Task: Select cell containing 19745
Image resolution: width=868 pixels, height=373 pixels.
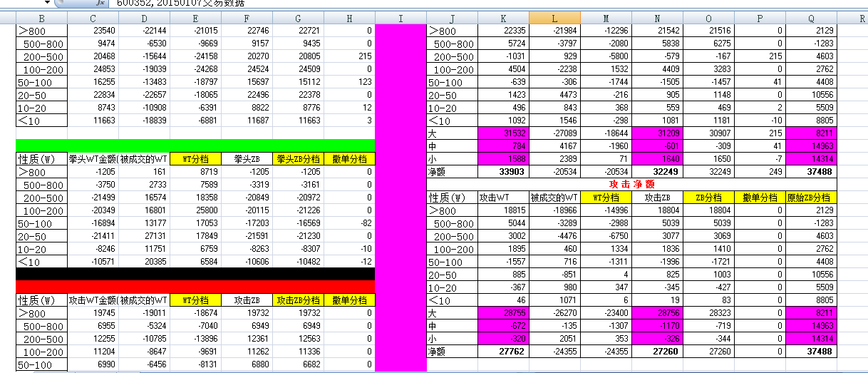Action: click(93, 313)
